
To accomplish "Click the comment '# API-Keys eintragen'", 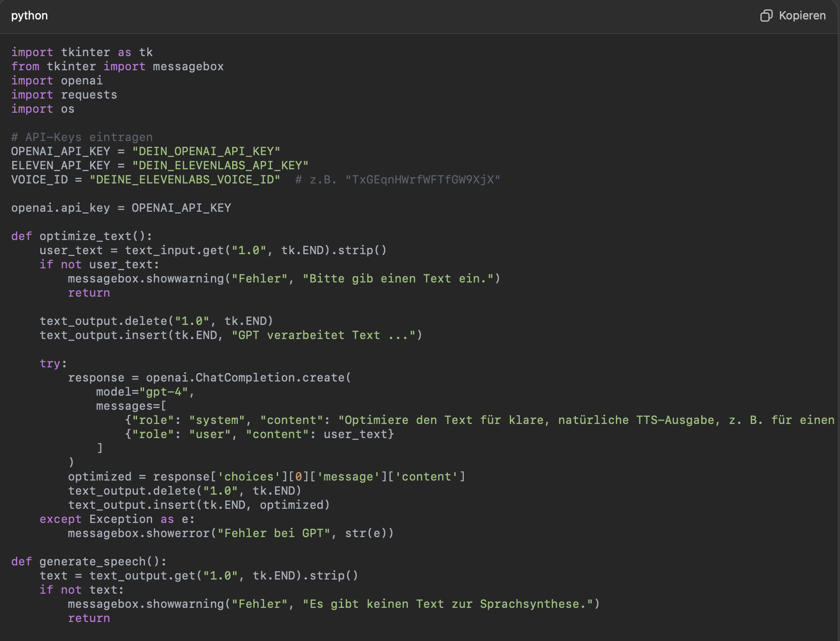I will pyautogui.click(x=82, y=137).
